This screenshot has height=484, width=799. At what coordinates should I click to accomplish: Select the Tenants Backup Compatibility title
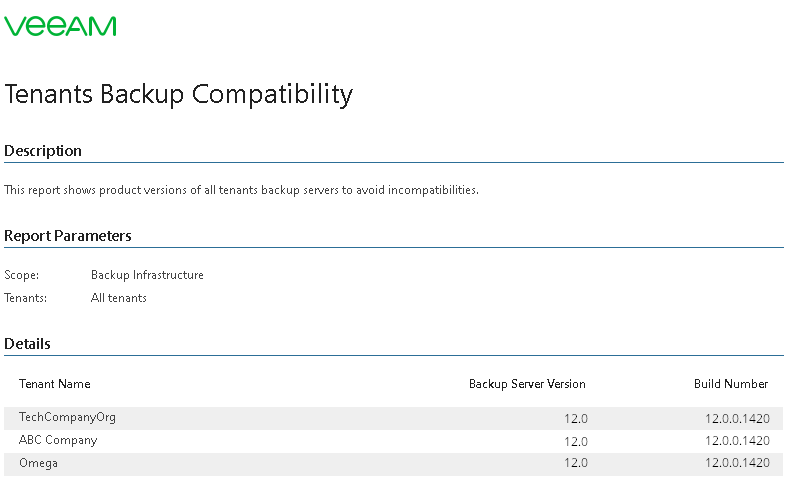(178, 95)
